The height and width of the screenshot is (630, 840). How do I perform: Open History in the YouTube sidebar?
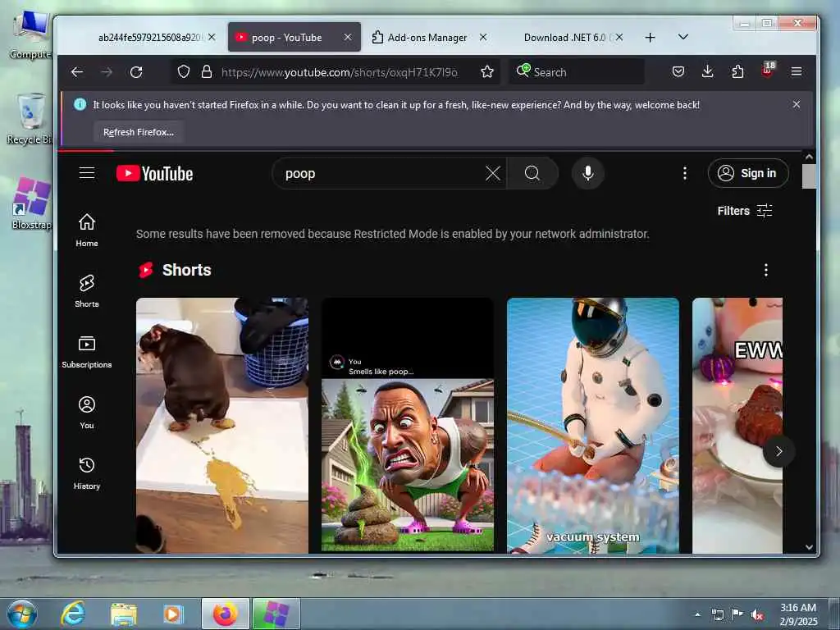87,473
